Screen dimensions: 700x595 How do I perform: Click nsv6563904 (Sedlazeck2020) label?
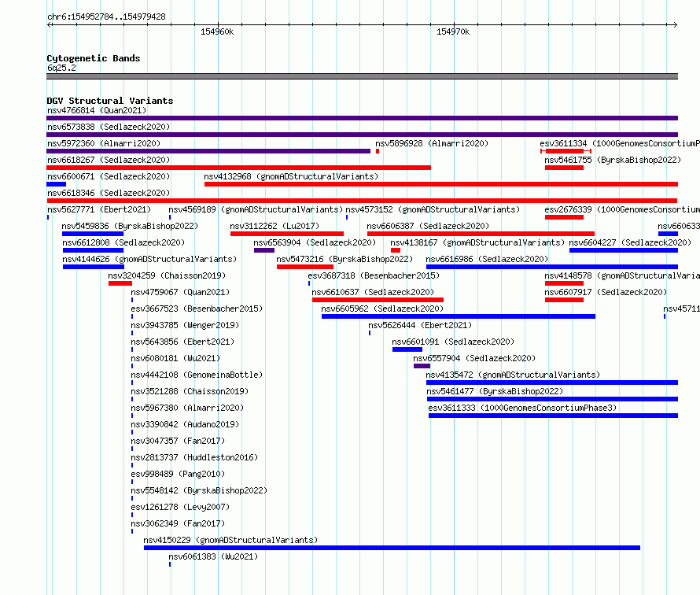[x=315, y=242]
